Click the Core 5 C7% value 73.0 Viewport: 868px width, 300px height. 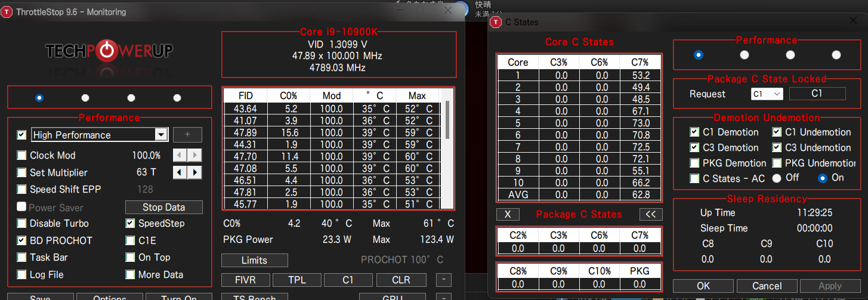point(640,123)
